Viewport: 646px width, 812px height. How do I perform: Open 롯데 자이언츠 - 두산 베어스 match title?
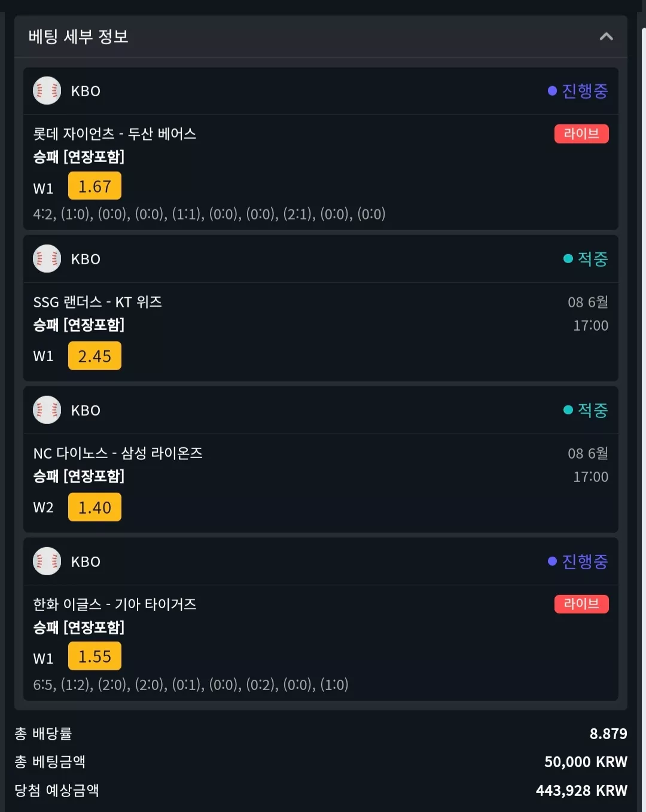115,133
